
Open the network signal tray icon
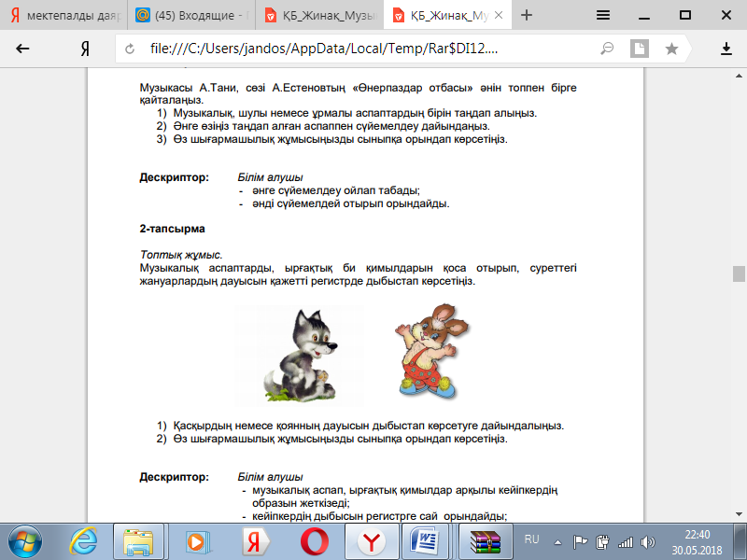626,542
